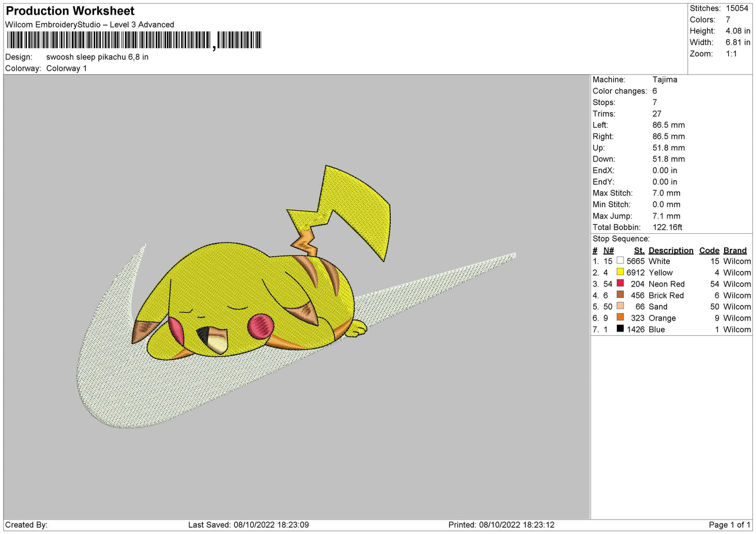This screenshot has width=756, height=534.
Task: Click the Left value '86.5 mm'
Action: click(x=669, y=125)
